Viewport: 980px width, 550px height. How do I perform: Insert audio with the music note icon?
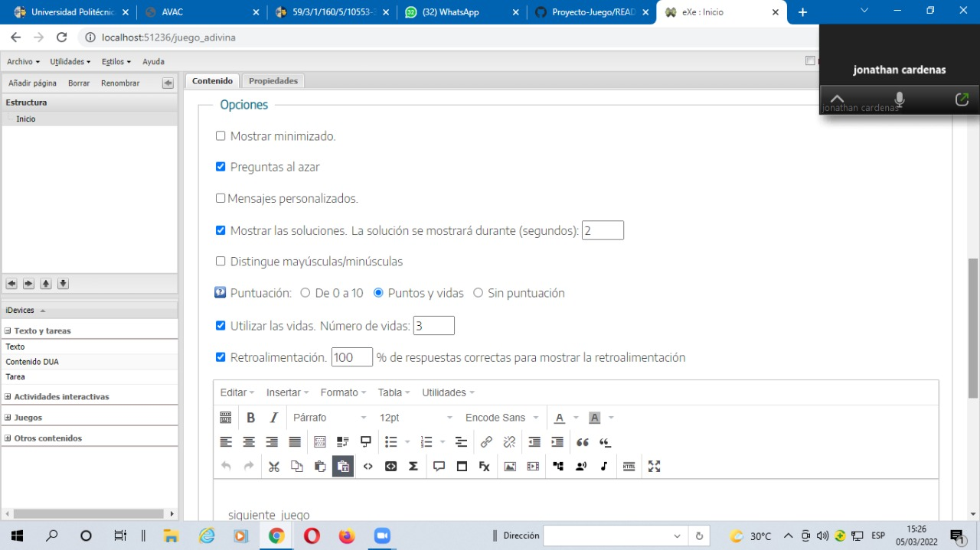604,467
